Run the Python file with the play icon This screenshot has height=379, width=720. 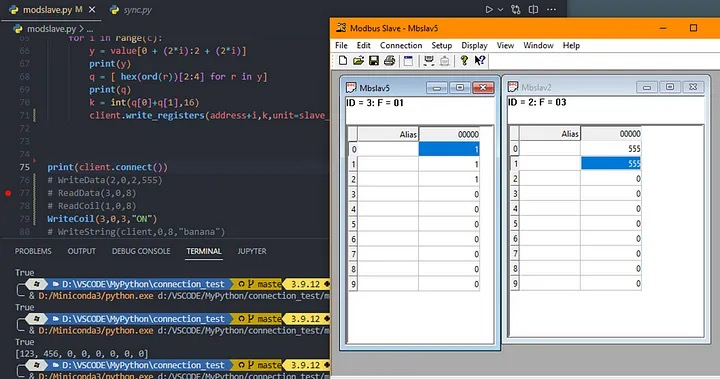coord(489,9)
